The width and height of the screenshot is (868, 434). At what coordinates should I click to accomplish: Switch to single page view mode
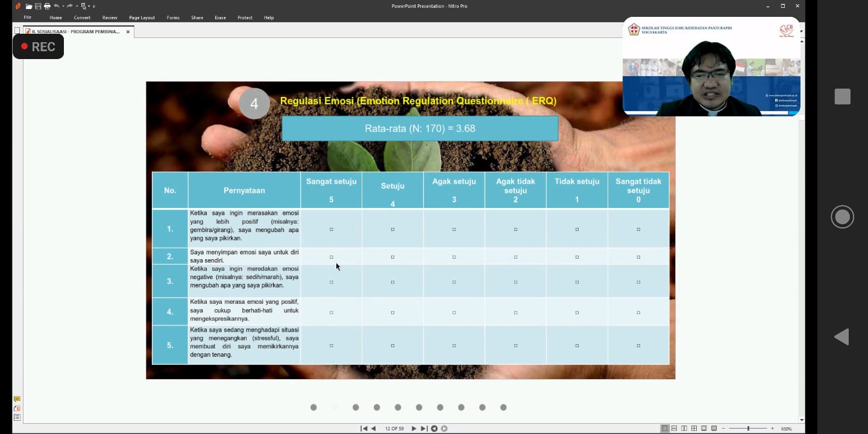tap(665, 429)
